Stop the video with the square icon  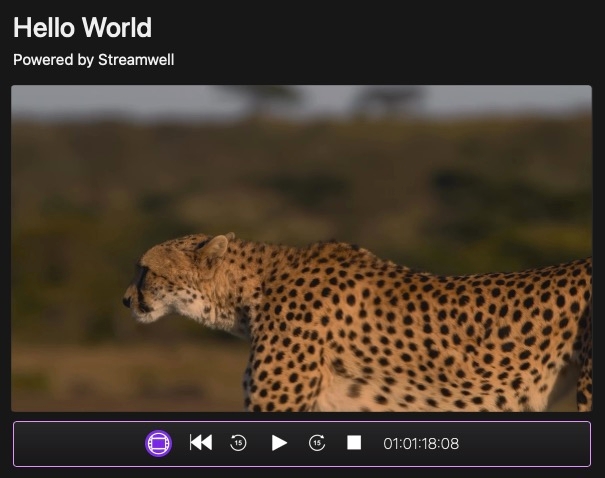point(354,443)
